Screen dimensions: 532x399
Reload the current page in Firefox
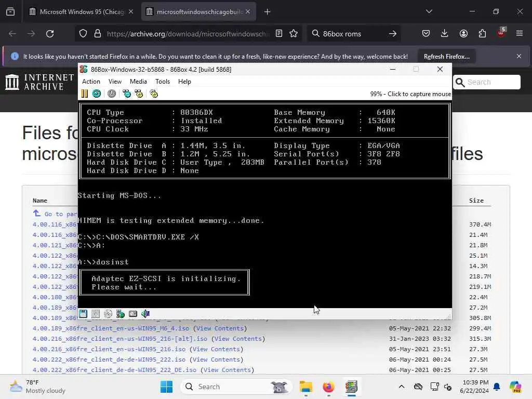[x=50, y=34]
